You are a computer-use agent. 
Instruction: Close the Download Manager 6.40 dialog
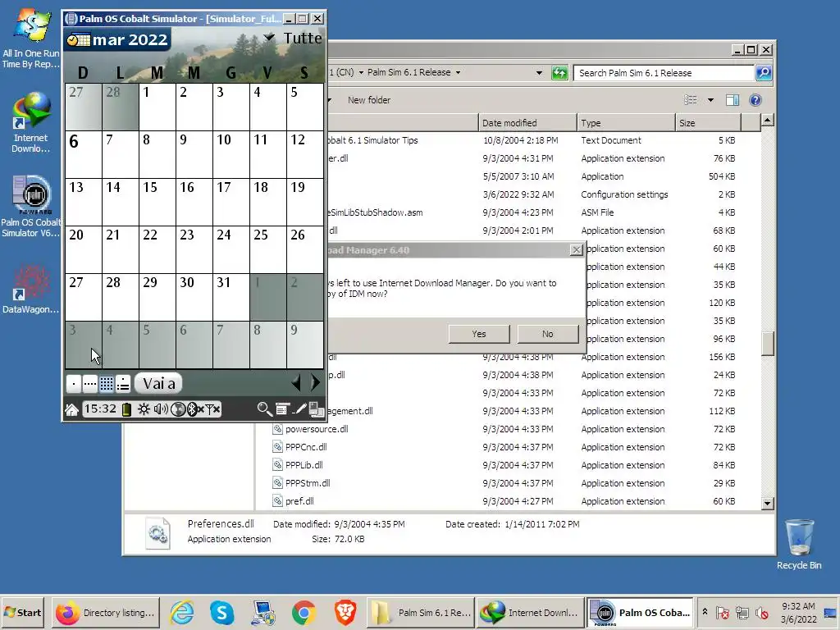[x=577, y=250]
